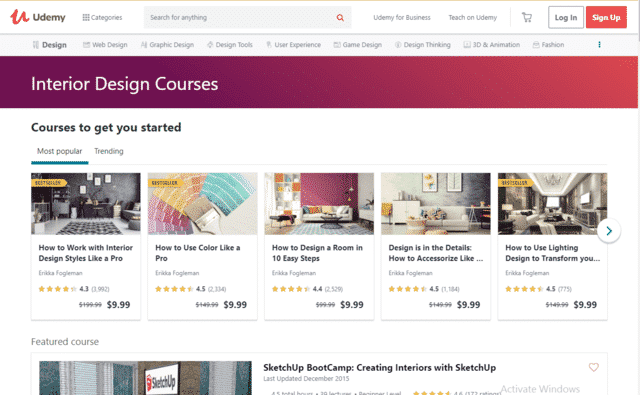Click the Featured course heading

(65, 342)
